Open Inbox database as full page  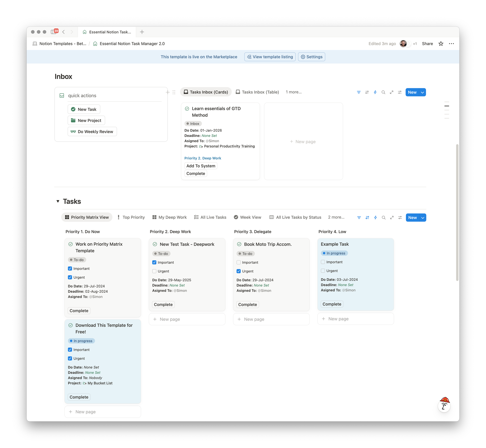click(392, 92)
